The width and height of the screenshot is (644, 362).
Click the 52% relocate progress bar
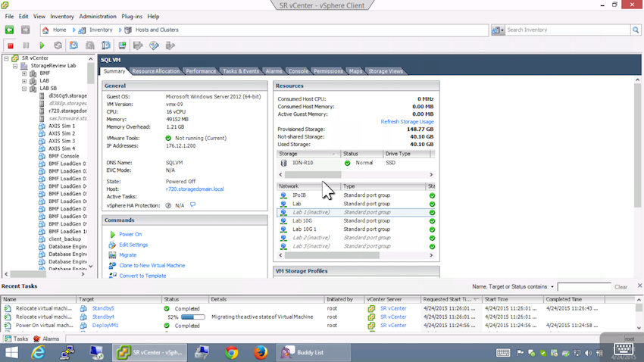pyautogui.click(x=192, y=317)
